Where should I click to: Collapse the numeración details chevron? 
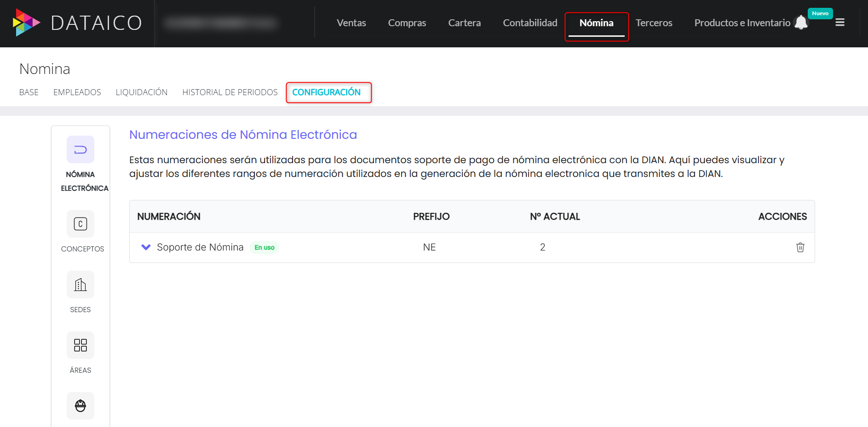pyautogui.click(x=146, y=247)
